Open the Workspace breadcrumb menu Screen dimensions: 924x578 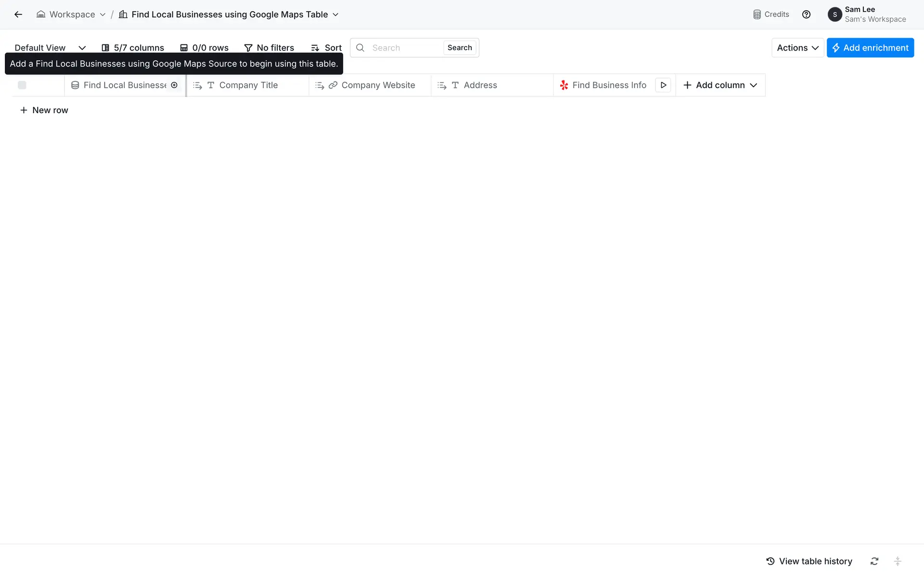pyautogui.click(x=71, y=14)
